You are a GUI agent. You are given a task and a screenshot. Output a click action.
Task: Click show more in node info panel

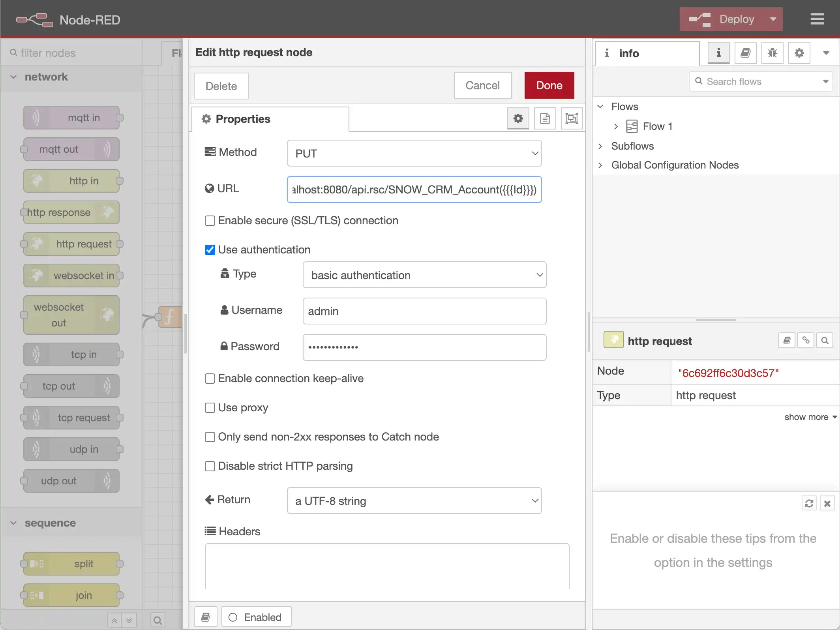pos(808,417)
